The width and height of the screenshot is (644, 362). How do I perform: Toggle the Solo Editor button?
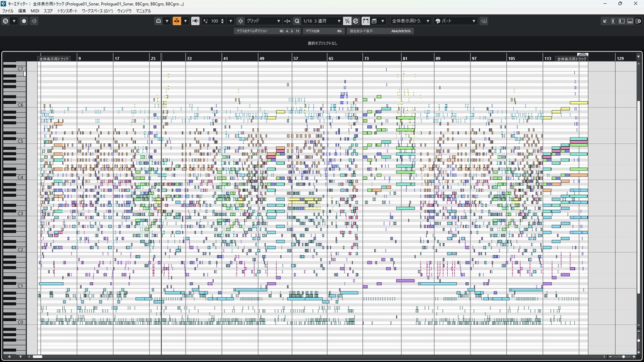click(x=5, y=21)
